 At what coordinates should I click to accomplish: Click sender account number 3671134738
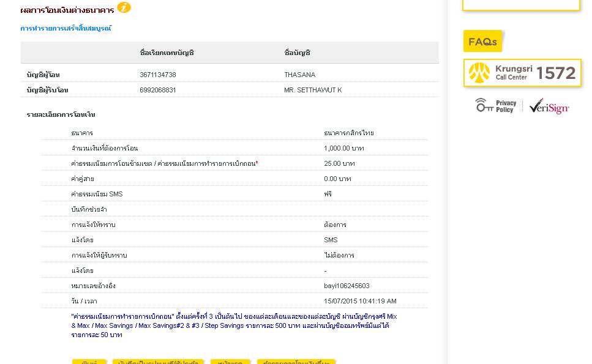(158, 75)
